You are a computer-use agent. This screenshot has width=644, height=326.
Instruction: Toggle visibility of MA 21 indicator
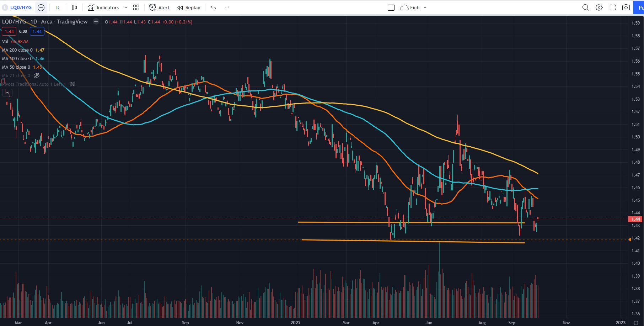[37, 75]
